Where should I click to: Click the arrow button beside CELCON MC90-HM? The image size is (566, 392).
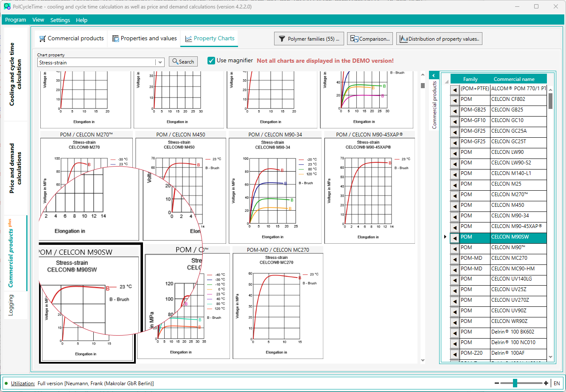coord(455,270)
